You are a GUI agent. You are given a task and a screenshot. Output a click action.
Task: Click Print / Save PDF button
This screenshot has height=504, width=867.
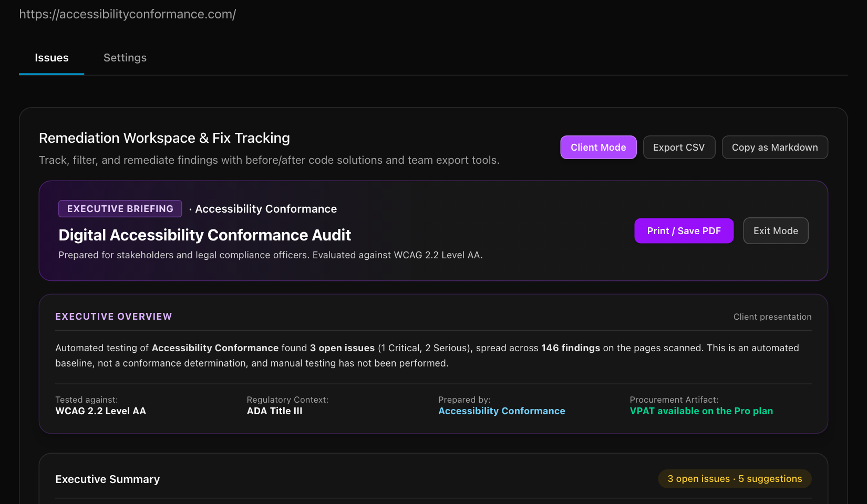coord(684,231)
